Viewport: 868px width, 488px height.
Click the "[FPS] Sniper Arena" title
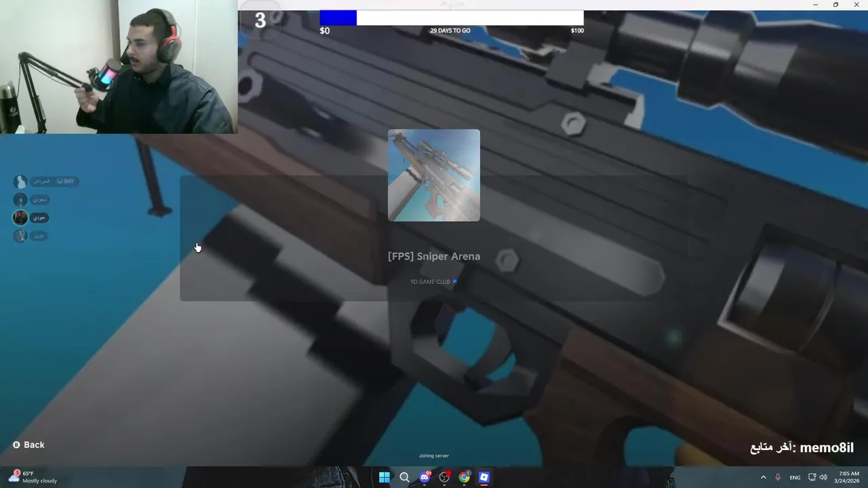tap(434, 256)
